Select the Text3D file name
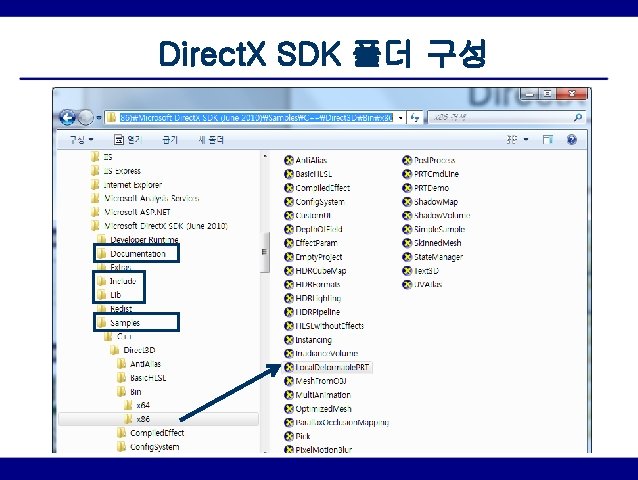The height and width of the screenshot is (480, 638). point(426,271)
